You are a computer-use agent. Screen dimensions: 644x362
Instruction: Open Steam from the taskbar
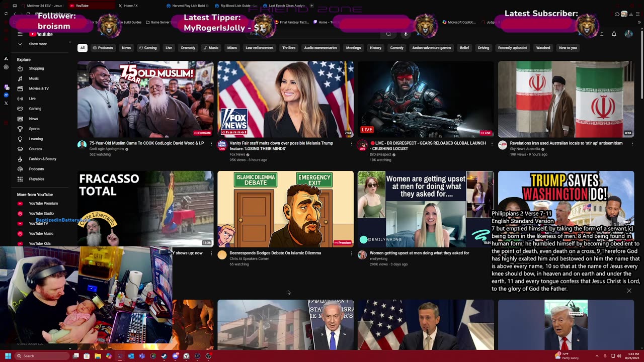click(x=164, y=356)
